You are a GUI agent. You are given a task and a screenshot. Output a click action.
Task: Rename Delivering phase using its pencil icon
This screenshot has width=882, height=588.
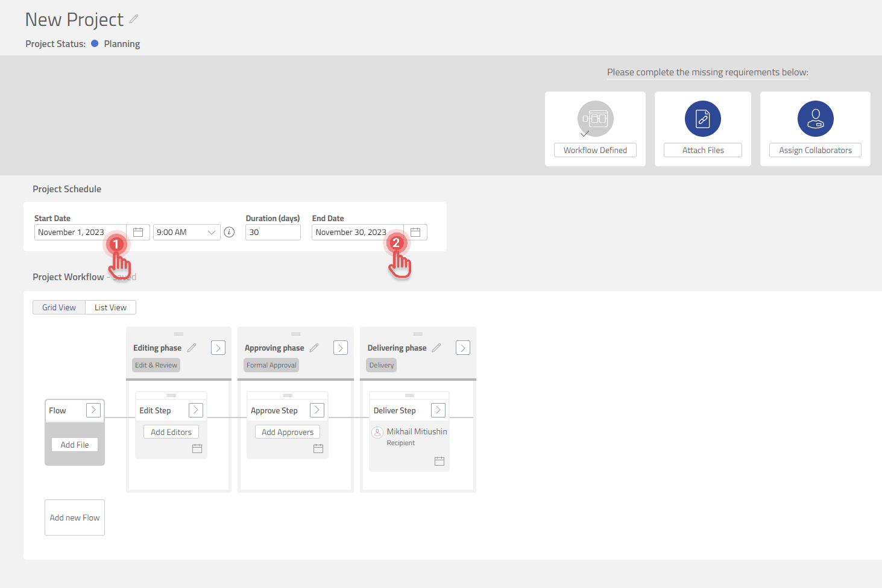point(436,348)
